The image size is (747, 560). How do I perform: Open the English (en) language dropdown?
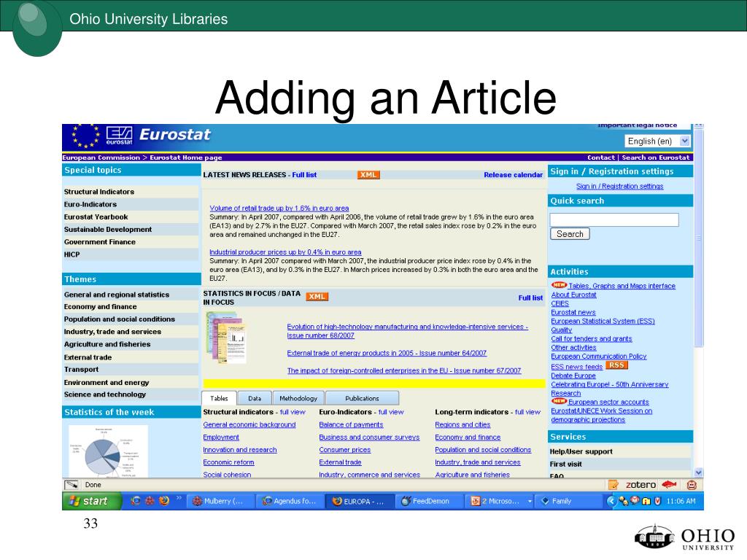pyautogui.click(x=657, y=141)
